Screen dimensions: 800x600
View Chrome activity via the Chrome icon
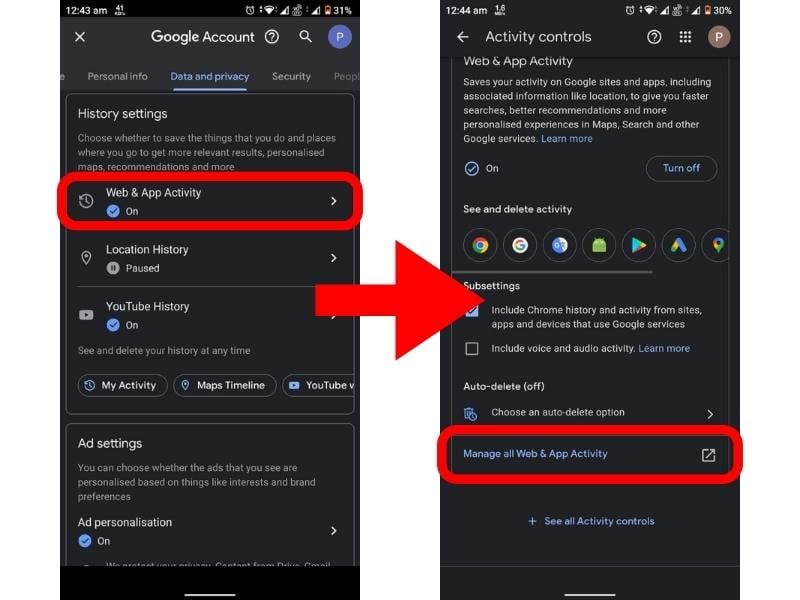coord(480,245)
